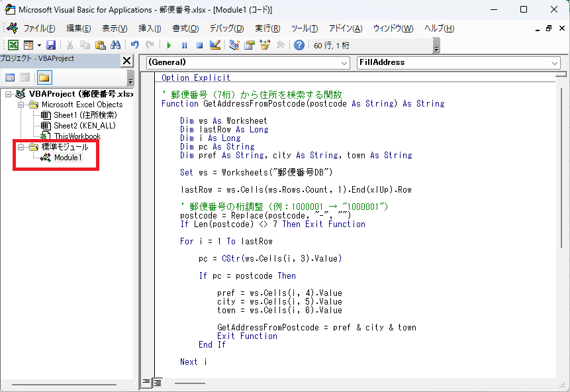This screenshot has width=570, height=392.
Task: Collapse the 標準モジュール folder node
Action: point(21,147)
